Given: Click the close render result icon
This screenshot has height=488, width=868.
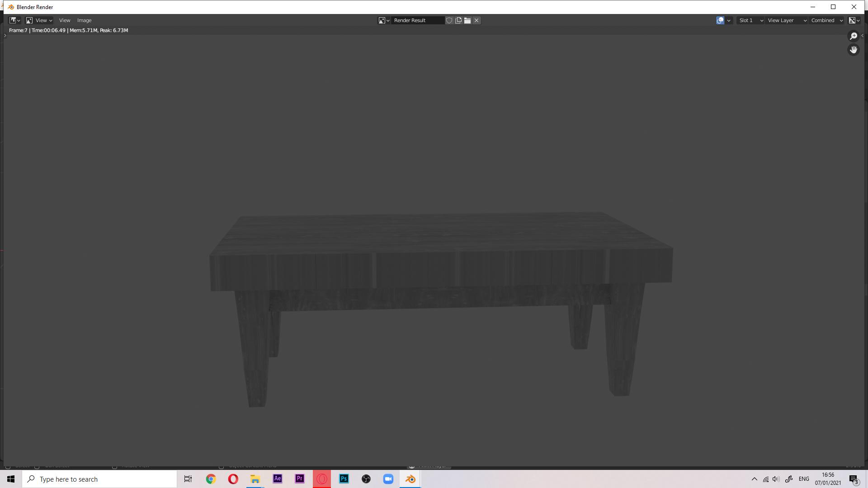Looking at the screenshot, I should click(476, 20).
